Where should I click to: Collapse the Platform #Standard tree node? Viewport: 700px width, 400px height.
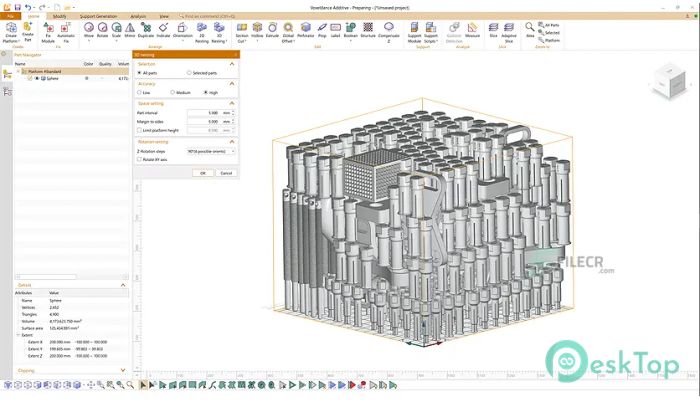click(x=19, y=72)
